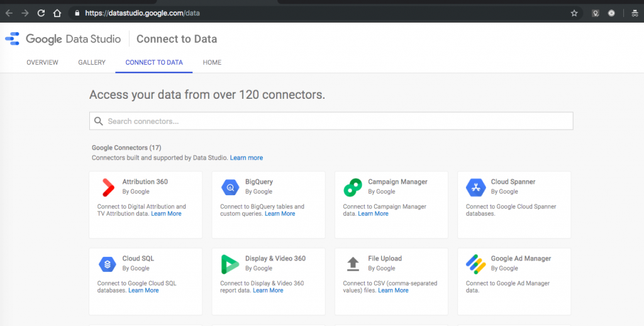Click the Google Data Studio logo
Viewport: 644px width, 326px height.
[x=63, y=39]
